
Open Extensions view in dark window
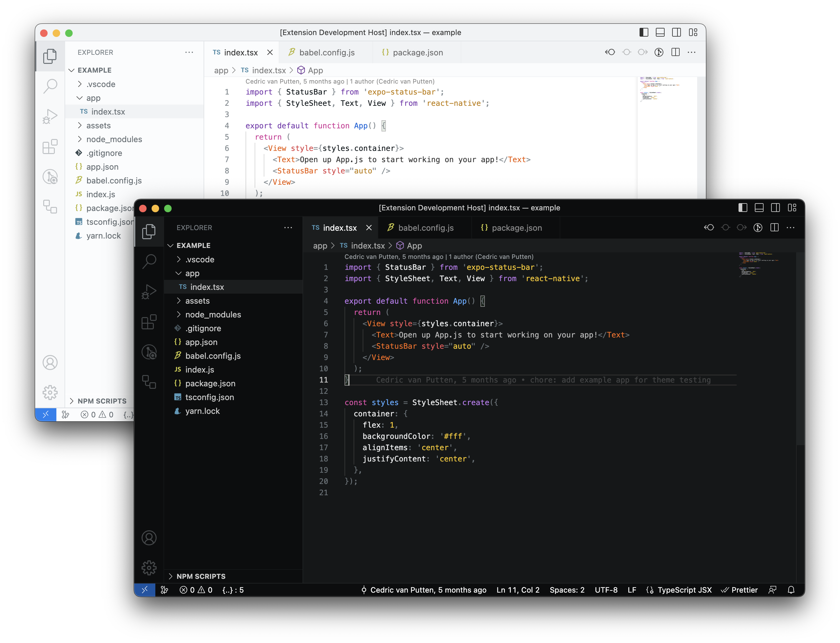pos(149,322)
